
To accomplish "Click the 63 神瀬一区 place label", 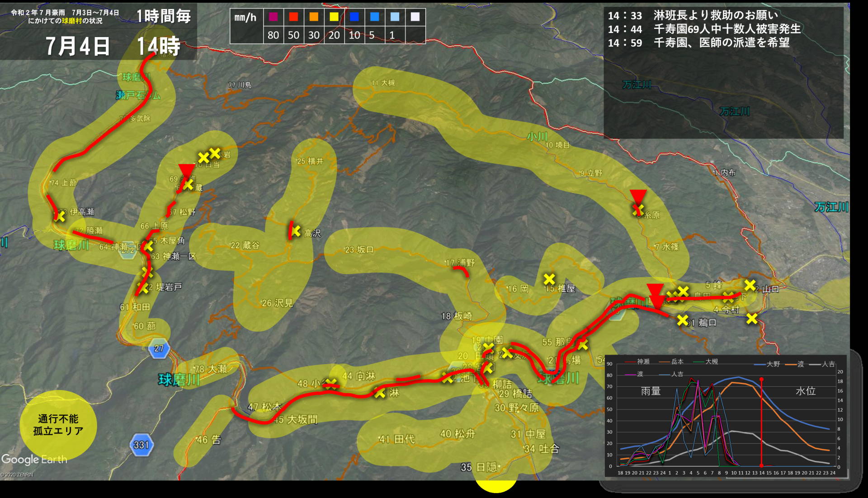I will pyautogui.click(x=174, y=256).
